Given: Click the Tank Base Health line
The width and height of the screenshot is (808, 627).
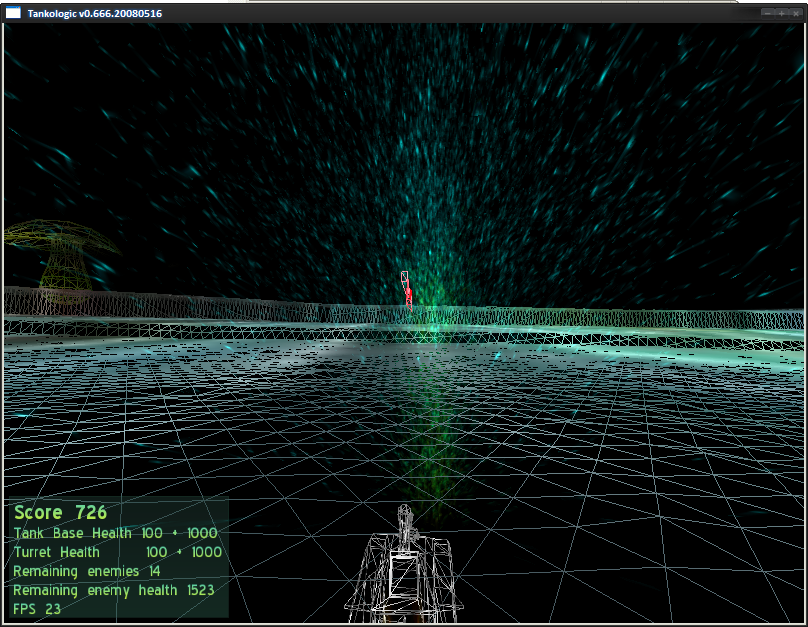Looking at the screenshot, I should click(x=115, y=533).
